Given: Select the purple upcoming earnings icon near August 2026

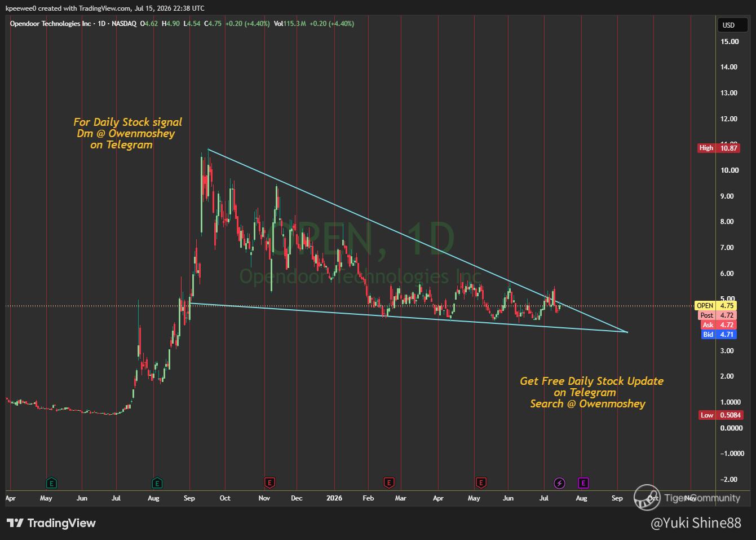Looking at the screenshot, I should point(583,482).
